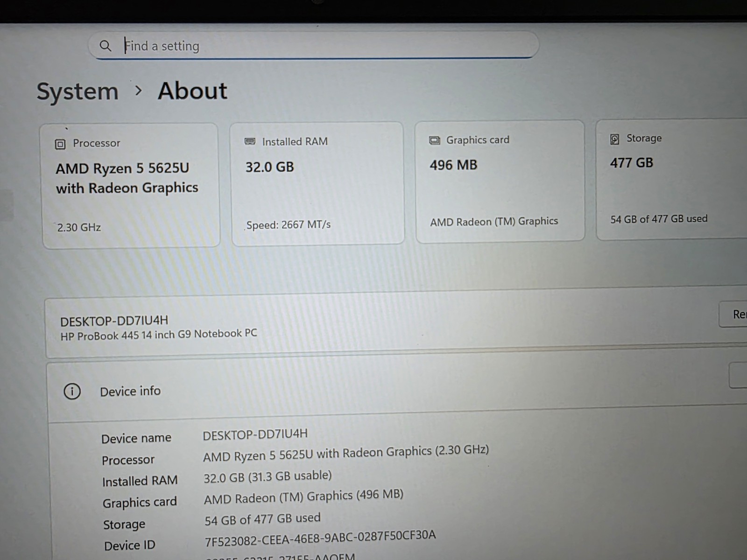Image resolution: width=747 pixels, height=560 pixels.
Task: Select DESKTOP-DD7IU4H value in Device info list
Action: coord(255,434)
